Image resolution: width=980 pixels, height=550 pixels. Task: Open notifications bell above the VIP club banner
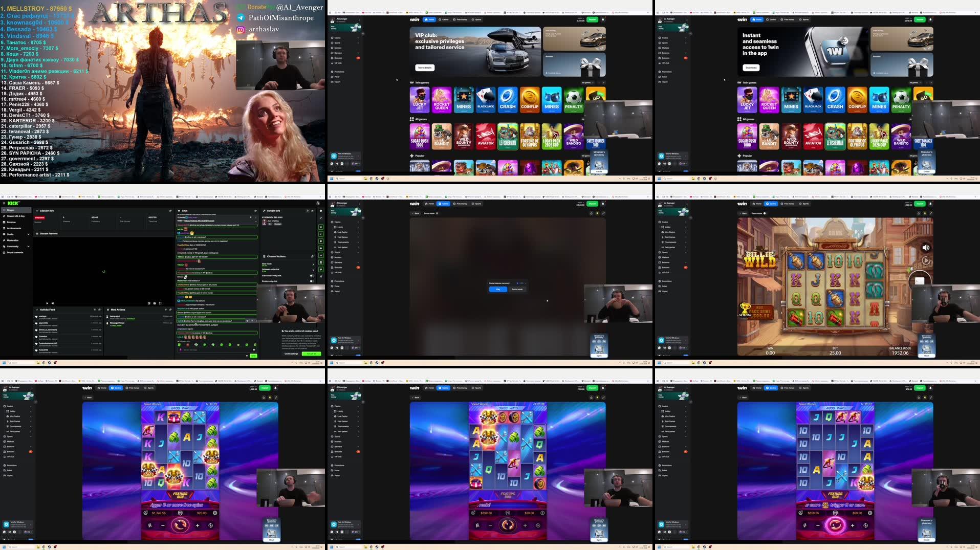(603, 19)
